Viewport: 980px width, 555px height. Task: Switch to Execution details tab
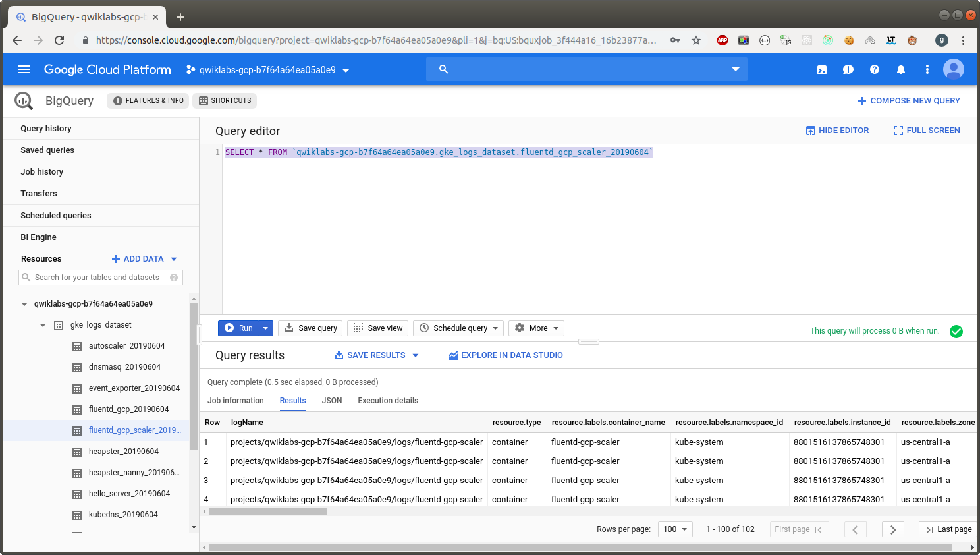coord(388,401)
